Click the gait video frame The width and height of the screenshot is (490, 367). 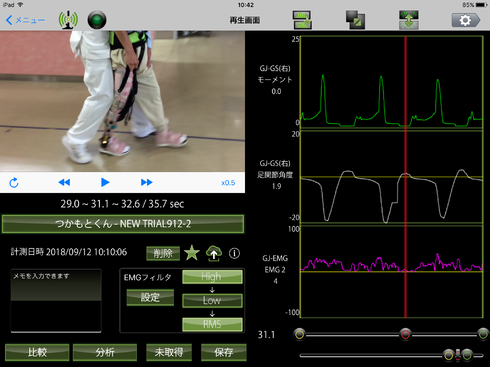122,101
